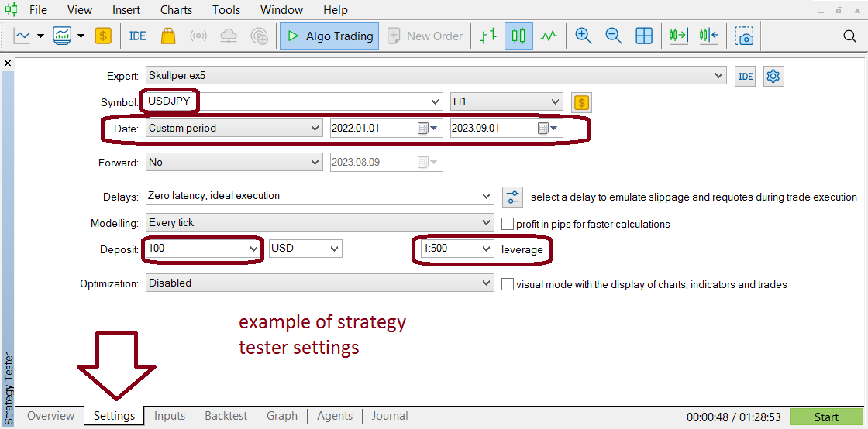This screenshot has height=429, width=868.
Task: Switch chart to candlestick view icon
Action: coord(518,36)
